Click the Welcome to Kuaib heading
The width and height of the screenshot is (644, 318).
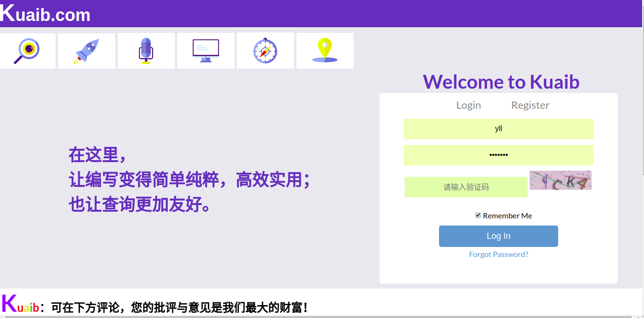(x=501, y=82)
